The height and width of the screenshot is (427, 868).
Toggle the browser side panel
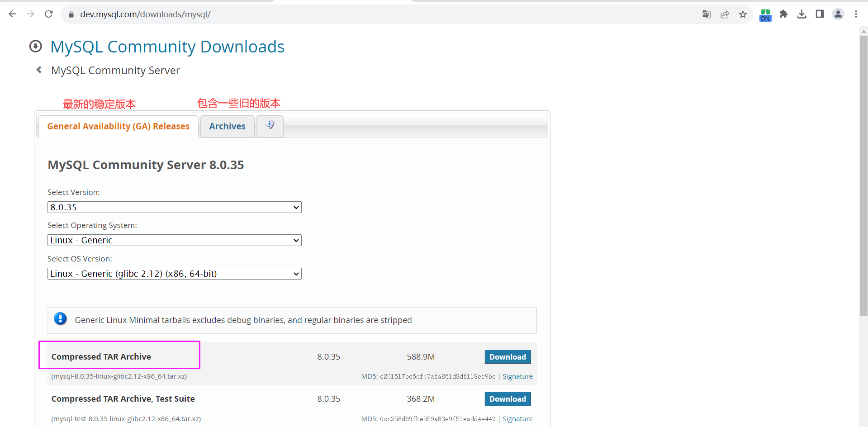(x=820, y=14)
